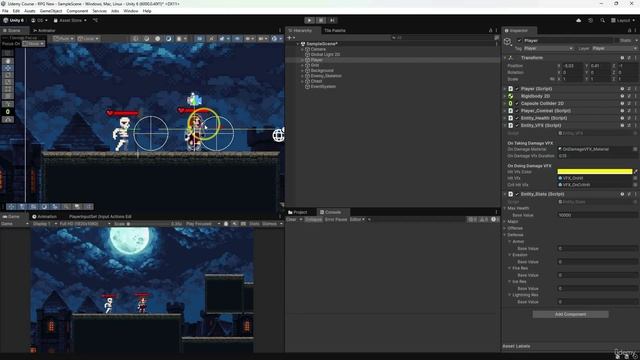Select the Scale tool in scene
This screenshot has width=640, height=360.
coord(8,82)
